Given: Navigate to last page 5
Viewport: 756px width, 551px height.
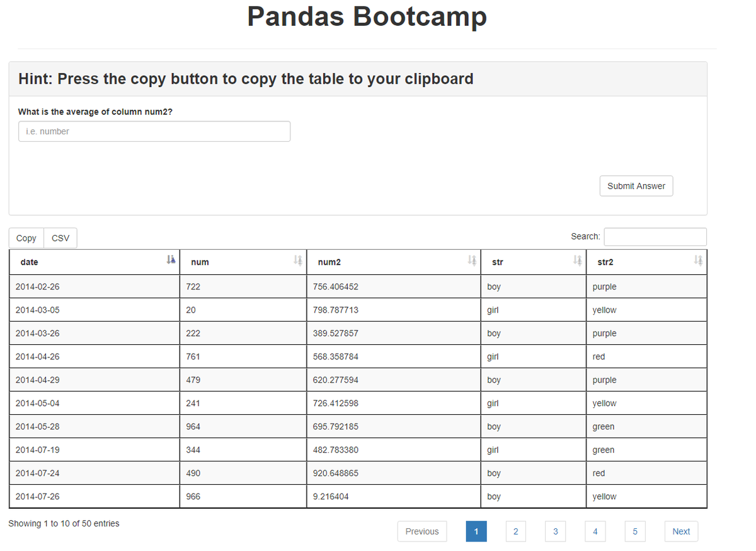Looking at the screenshot, I should 635,531.
